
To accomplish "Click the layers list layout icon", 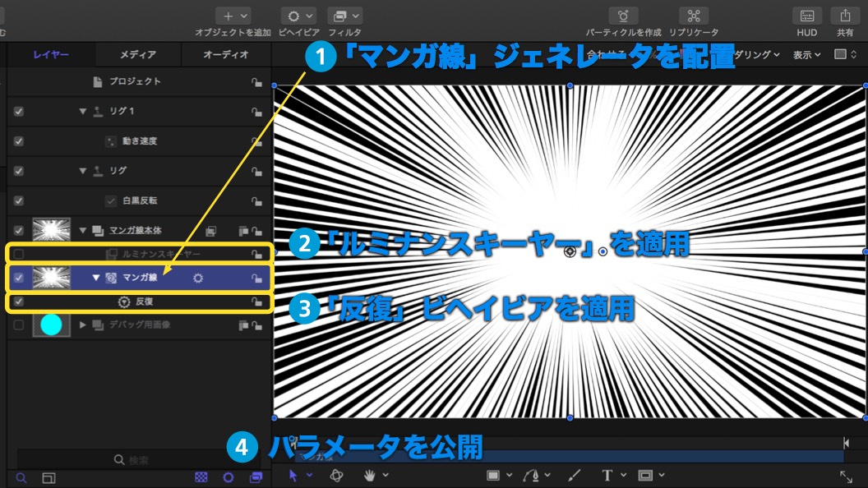I will pyautogui.click(x=48, y=478).
